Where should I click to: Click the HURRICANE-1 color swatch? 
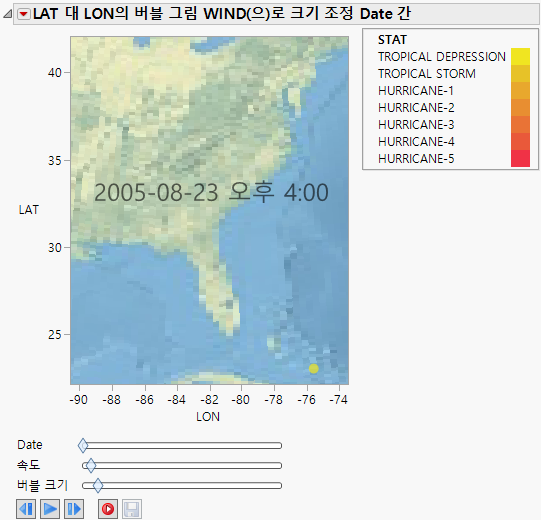click(520, 90)
